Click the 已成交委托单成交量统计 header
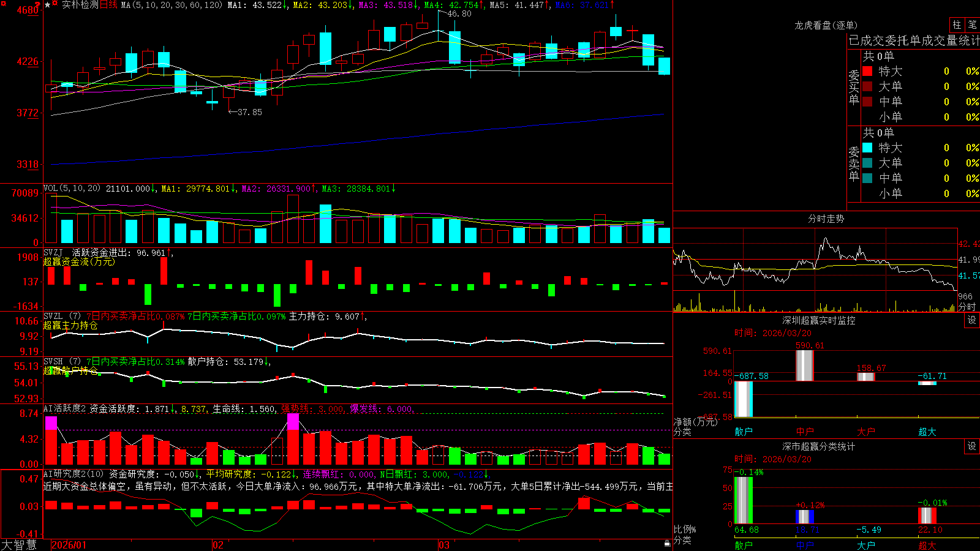Screen dimensions: 980x551 coord(914,40)
